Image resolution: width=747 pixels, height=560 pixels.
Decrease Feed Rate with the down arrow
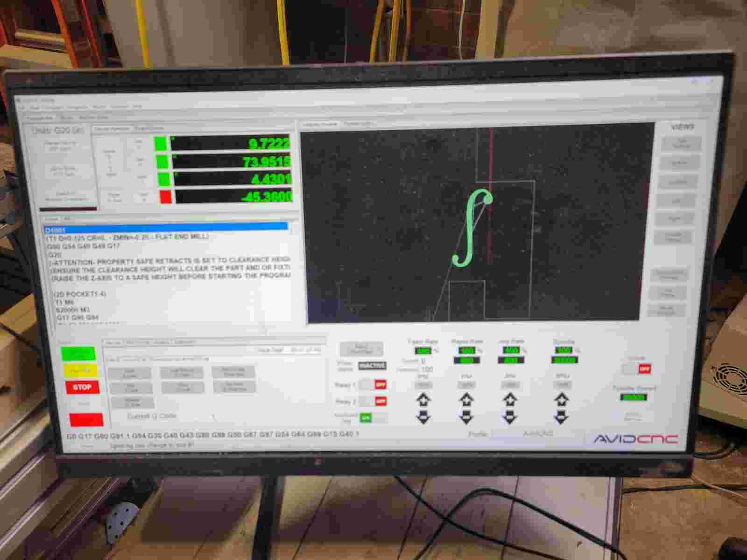tap(423, 417)
